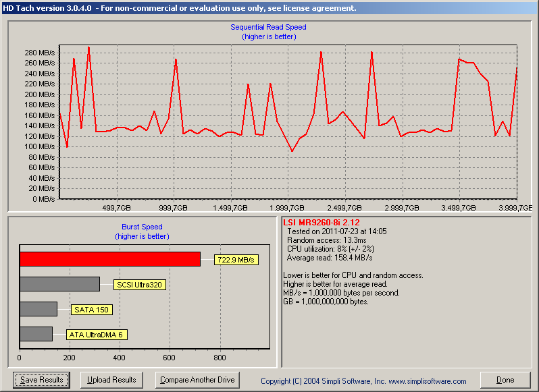This screenshot has height=392, width=539.
Task: Click the 280 MB/s y-axis label
Action: tap(40, 53)
